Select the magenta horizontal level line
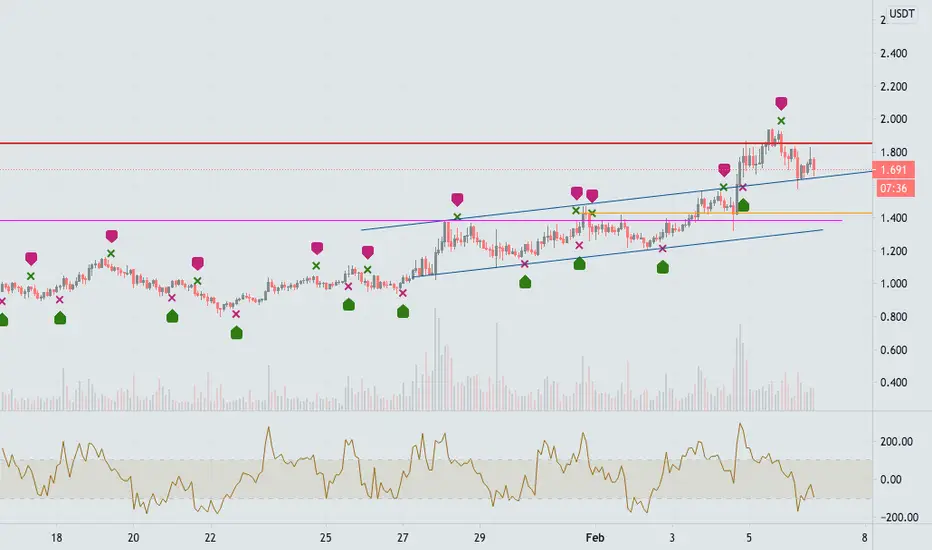 point(421,221)
